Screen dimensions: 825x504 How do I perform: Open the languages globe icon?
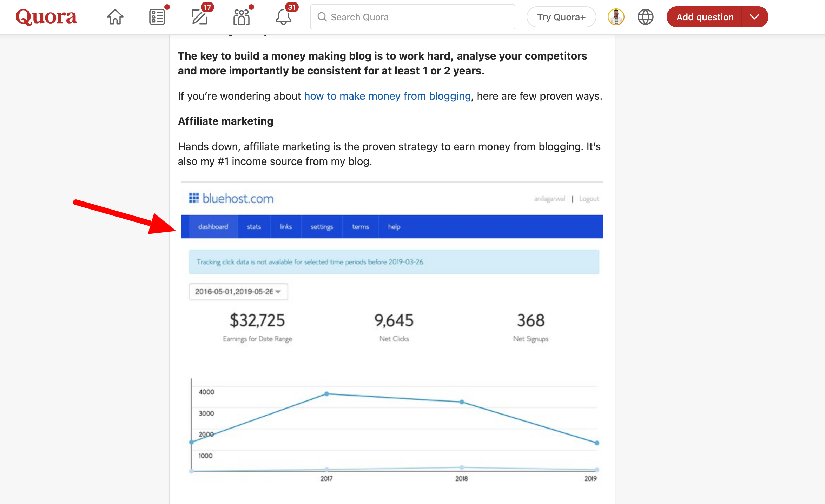pyautogui.click(x=645, y=17)
